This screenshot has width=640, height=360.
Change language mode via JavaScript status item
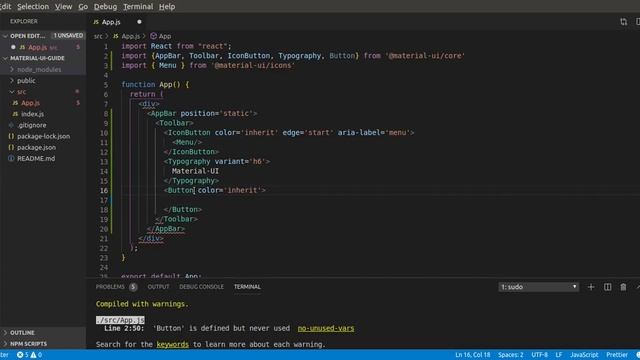click(x=584, y=355)
